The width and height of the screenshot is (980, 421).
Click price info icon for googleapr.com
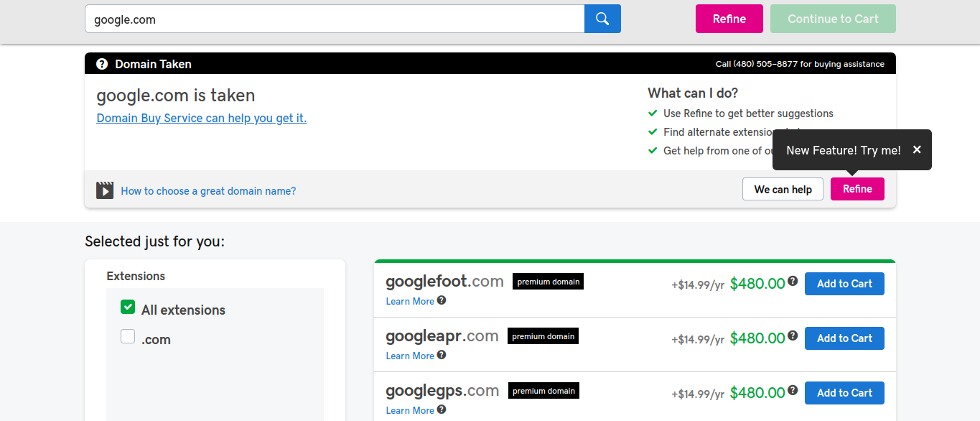coord(793,336)
